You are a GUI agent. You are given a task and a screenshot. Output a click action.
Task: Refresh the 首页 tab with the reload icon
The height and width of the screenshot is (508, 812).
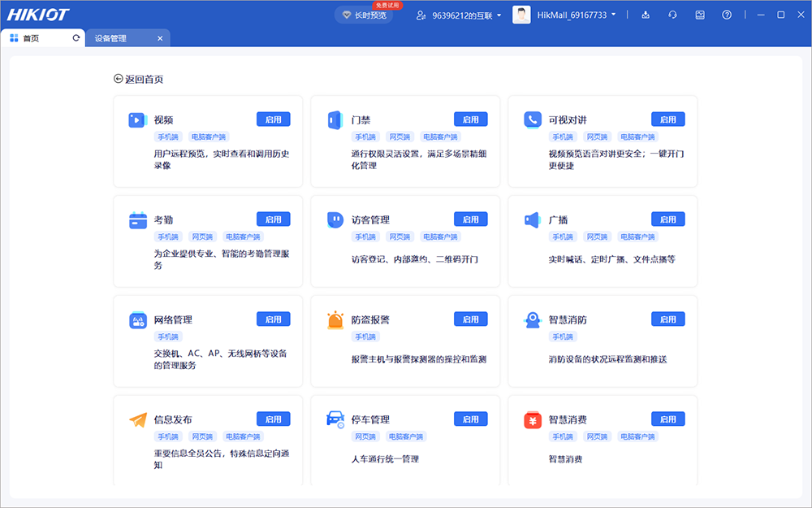click(76, 38)
